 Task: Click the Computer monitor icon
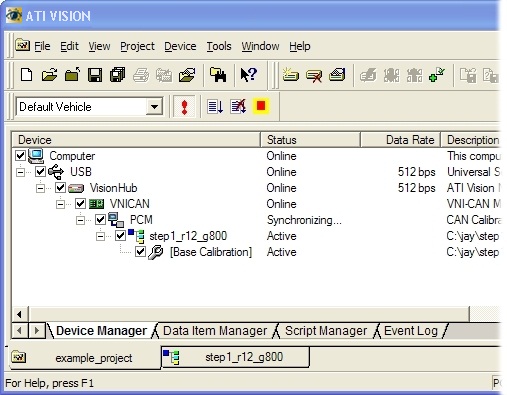click(x=36, y=156)
